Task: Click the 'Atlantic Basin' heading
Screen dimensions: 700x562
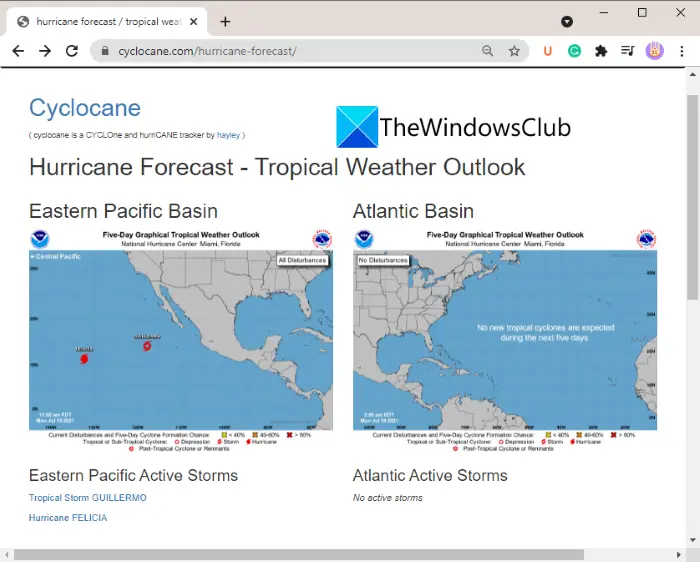Action: tap(413, 212)
